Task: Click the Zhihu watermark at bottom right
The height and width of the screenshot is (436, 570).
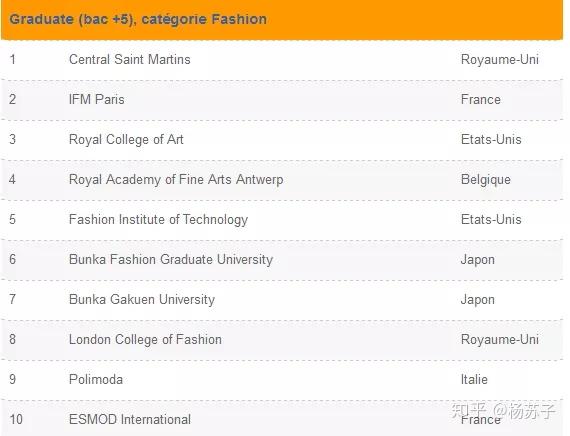Action: pyautogui.click(x=503, y=411)
